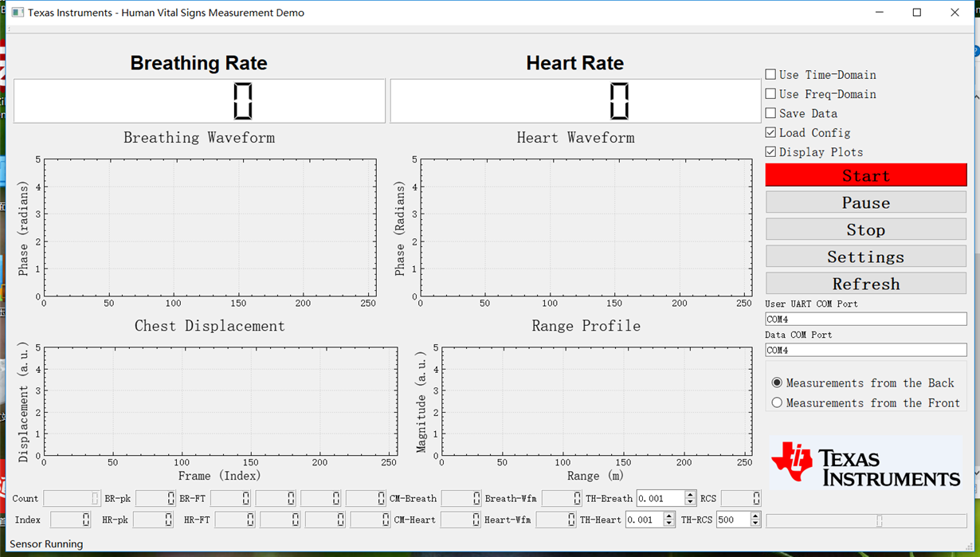Click the red Start button
The height and width of the screenshot is (557, 980).
pos(866,175)
